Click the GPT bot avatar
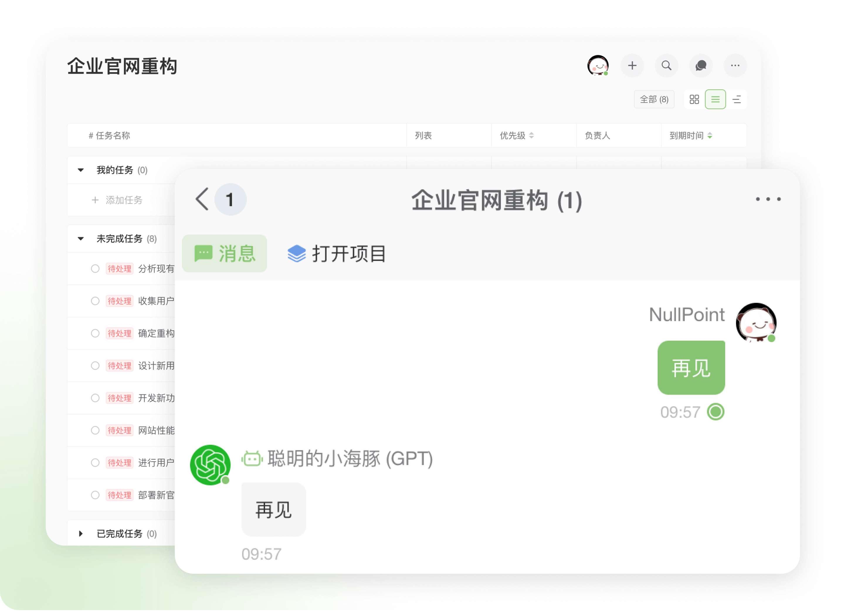The image size is (841, 616). [x=210, y=465]
